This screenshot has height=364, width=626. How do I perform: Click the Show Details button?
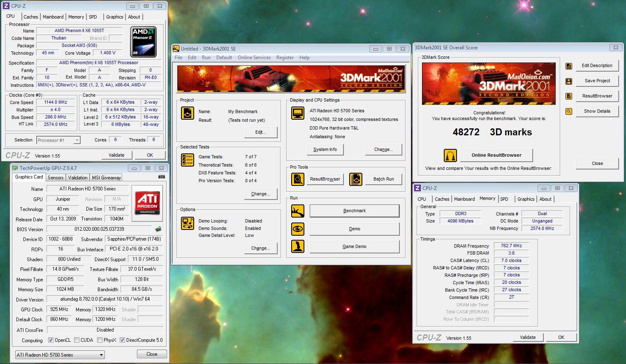click(x=597, y=111)
